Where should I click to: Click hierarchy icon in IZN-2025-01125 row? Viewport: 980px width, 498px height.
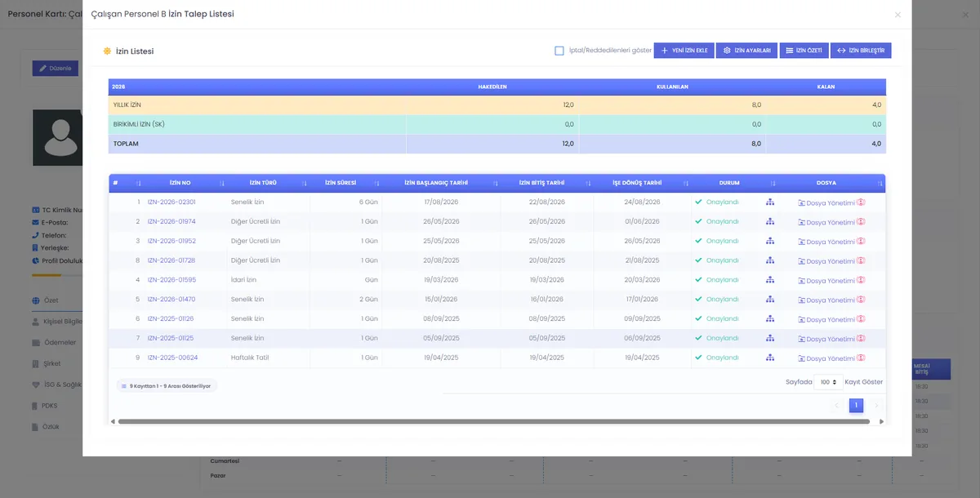769,338
